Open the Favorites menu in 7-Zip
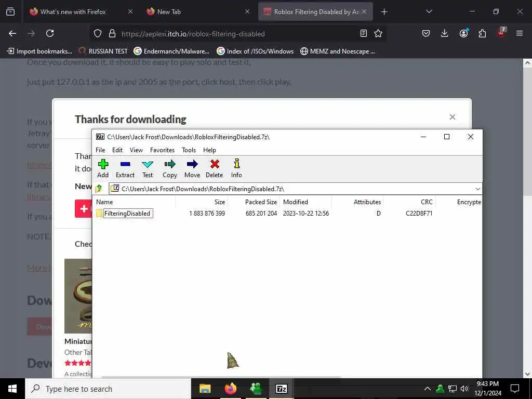This screenshot has height=399, width=532. pyautogui.click(x=162, y=150)
